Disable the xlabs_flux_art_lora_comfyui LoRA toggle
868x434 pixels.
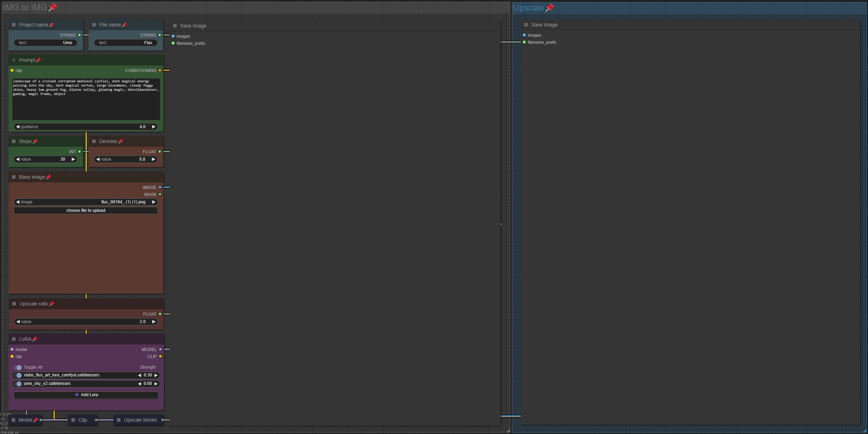pyautogui.click(x=18, y=375)
